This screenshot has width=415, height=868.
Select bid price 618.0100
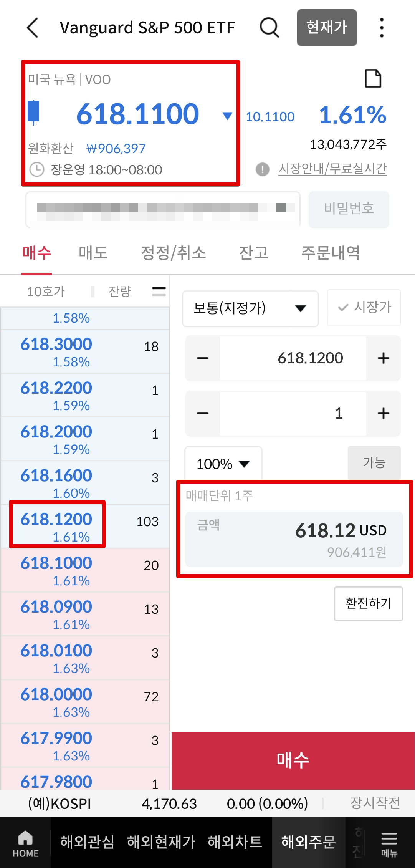(56, 651)
